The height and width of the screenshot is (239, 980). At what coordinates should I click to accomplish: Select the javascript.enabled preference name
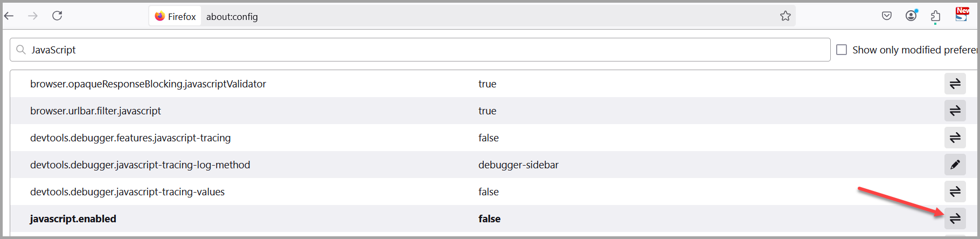point(73,218)
